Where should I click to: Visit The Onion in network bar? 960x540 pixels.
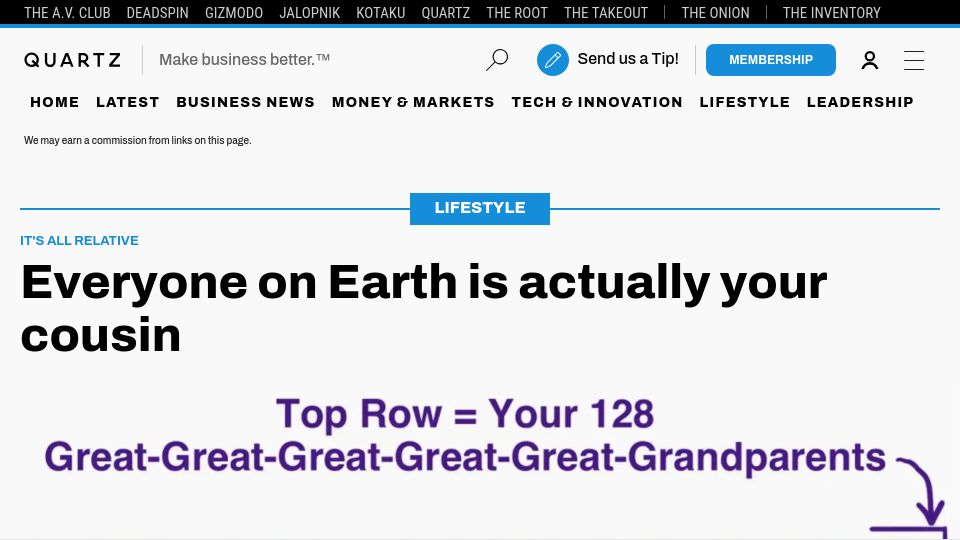[715, 13]
